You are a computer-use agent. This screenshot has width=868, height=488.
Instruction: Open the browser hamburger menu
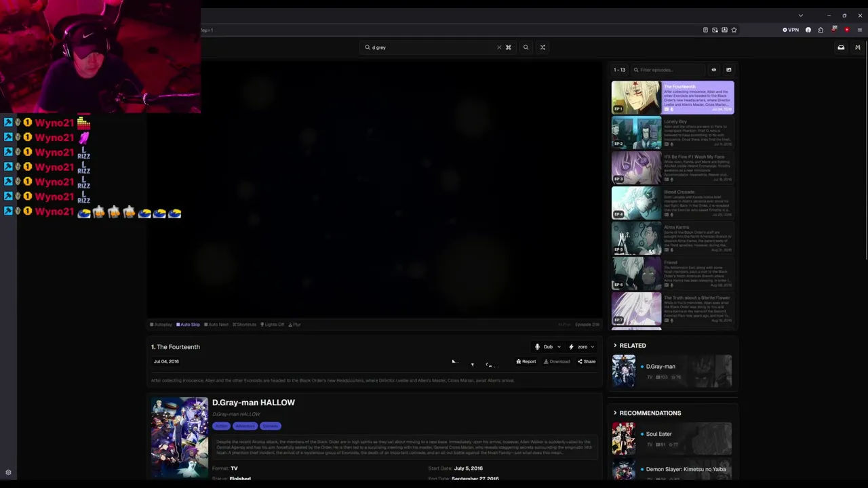coord(859,30)
